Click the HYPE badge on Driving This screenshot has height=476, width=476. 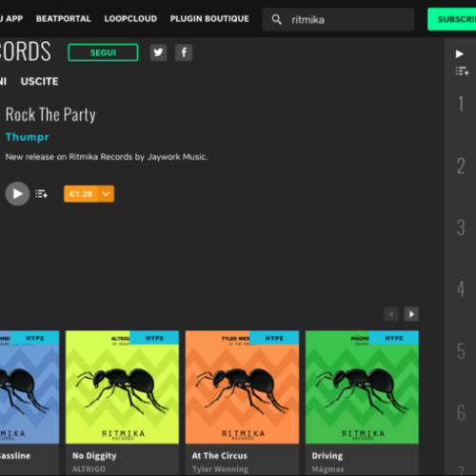(x=394, y=338)
